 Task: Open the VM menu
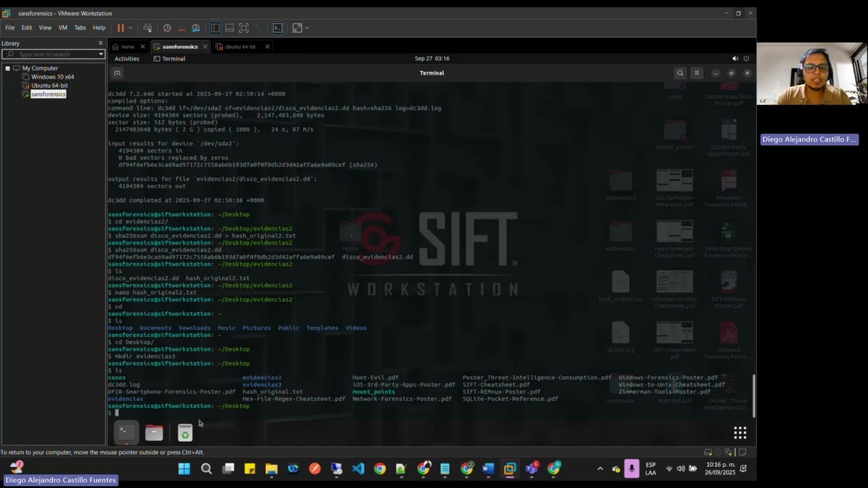[x=62, y=28]
